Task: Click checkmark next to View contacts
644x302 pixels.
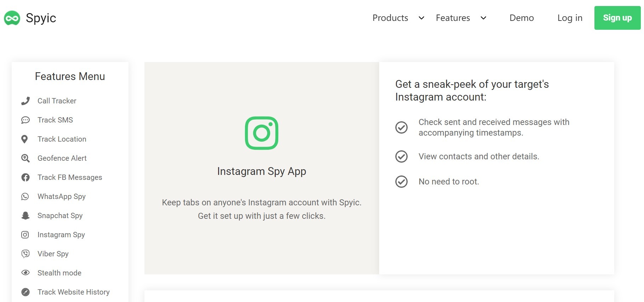Action: (x=401, y=156)
